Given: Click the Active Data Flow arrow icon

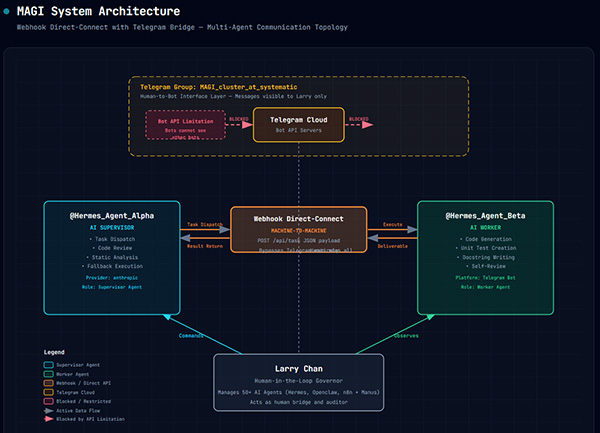Looking at the screenshot, I should [50, 410].
